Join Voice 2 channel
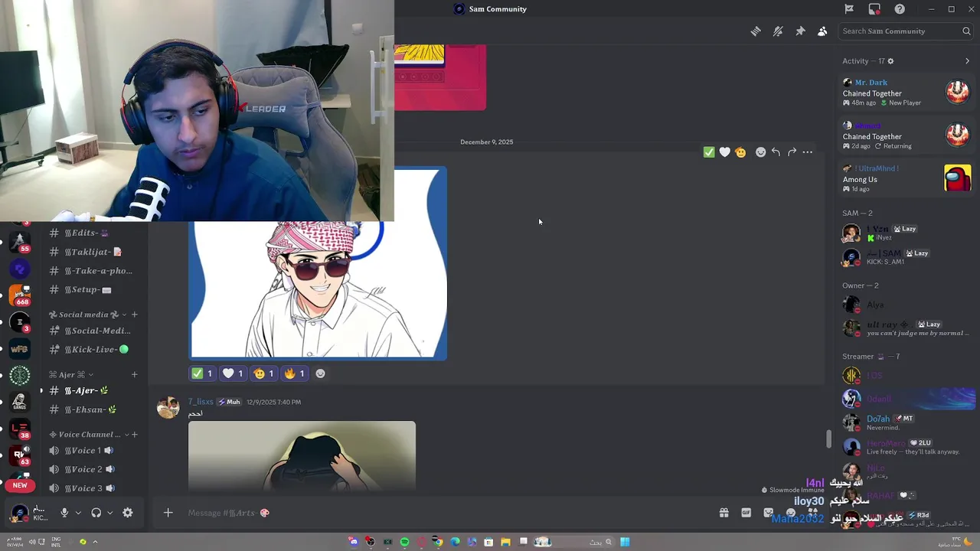The width and height of the screenshot is (980, 551). [x=90, y=470]
